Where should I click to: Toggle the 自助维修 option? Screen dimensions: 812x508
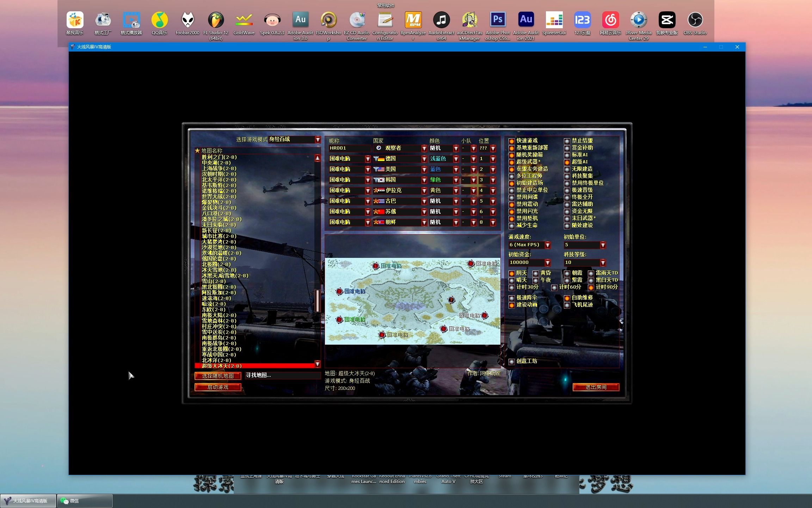pyautogui.click(x=567, y=298)
